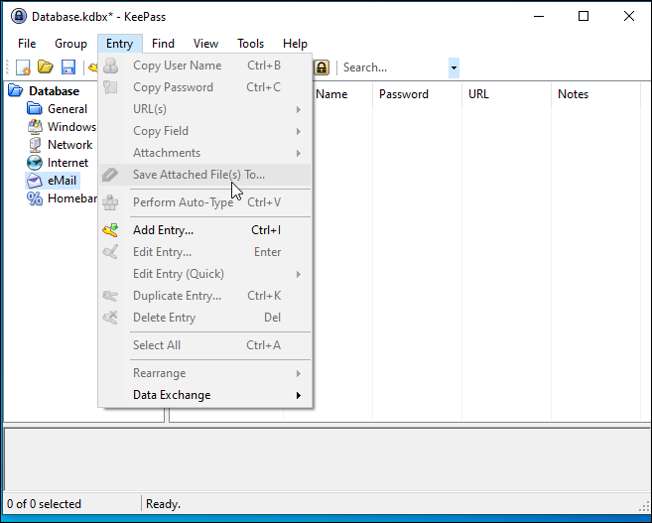
Task: Click the Open database folder icon
Action: click(45, 67)
